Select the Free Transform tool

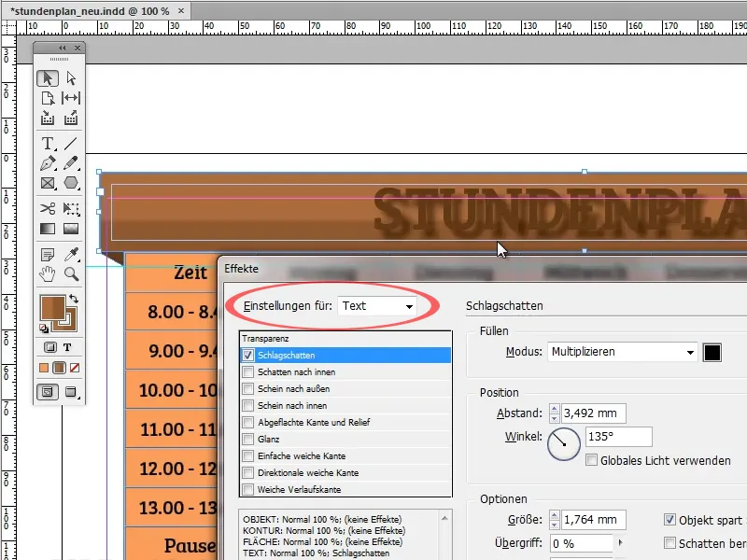point(71,208)
